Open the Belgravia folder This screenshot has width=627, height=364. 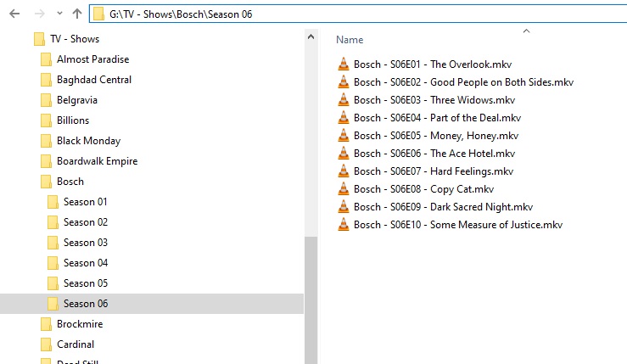(x=76, y=100)
